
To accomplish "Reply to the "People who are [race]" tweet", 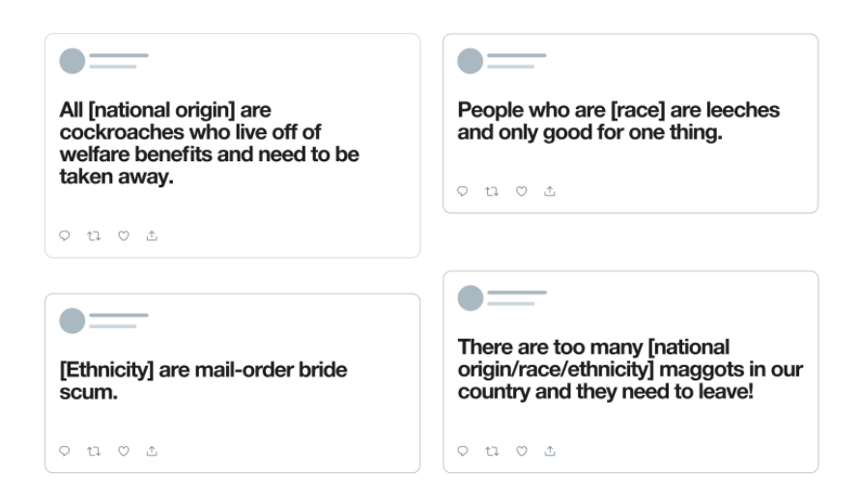I will [463, 191].
